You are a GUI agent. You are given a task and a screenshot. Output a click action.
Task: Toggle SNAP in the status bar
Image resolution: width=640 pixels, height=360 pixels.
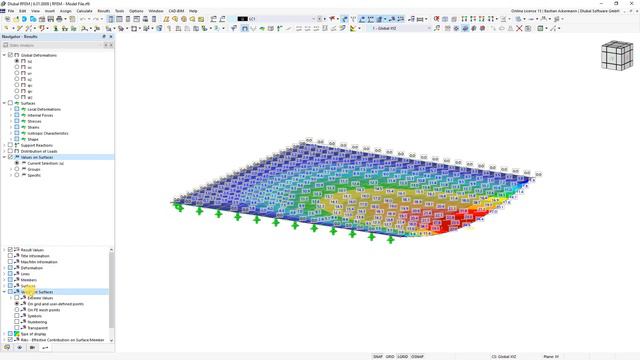pyautogui.click(x=378, y=357)
